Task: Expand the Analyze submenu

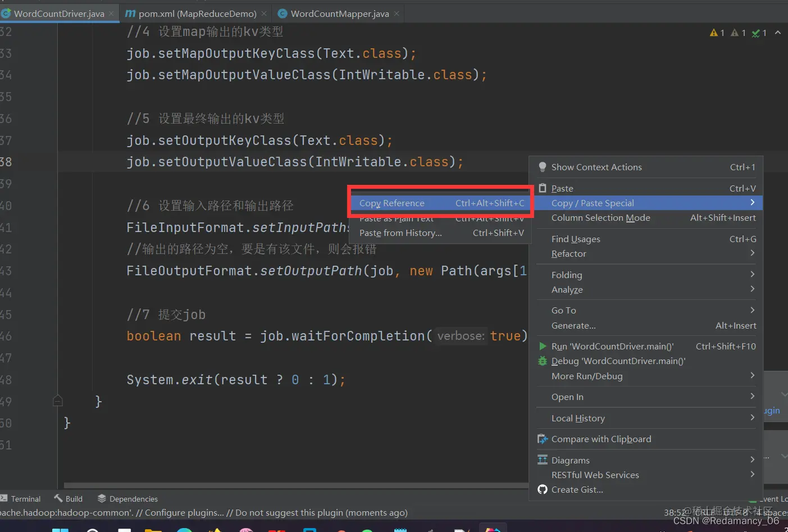Action: pos(753,289)
